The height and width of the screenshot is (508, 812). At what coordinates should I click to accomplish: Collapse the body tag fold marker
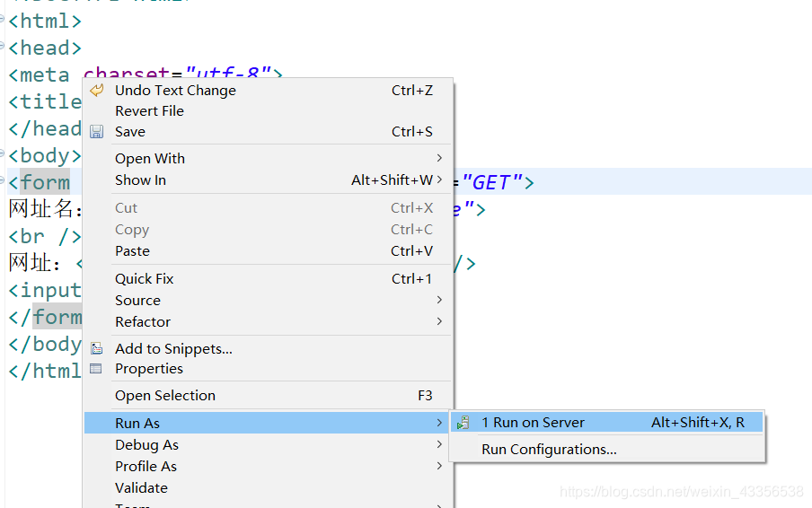(2, 153)
